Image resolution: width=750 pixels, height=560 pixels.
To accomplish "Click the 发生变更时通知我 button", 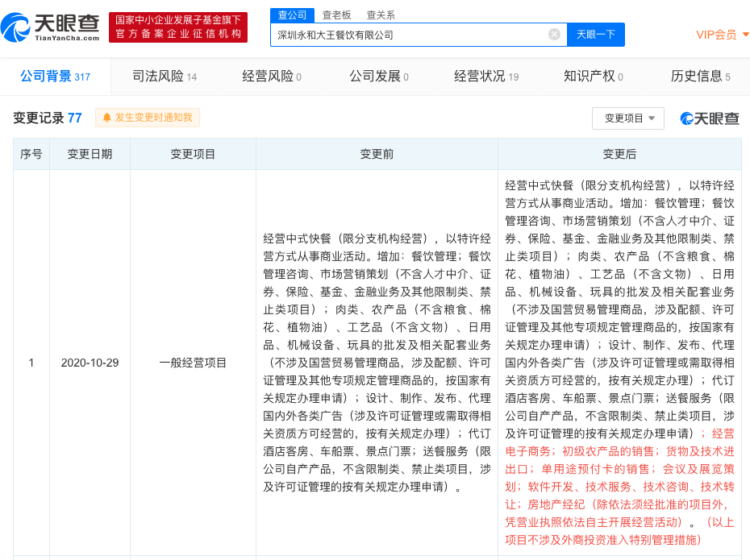I will point(148,118).
